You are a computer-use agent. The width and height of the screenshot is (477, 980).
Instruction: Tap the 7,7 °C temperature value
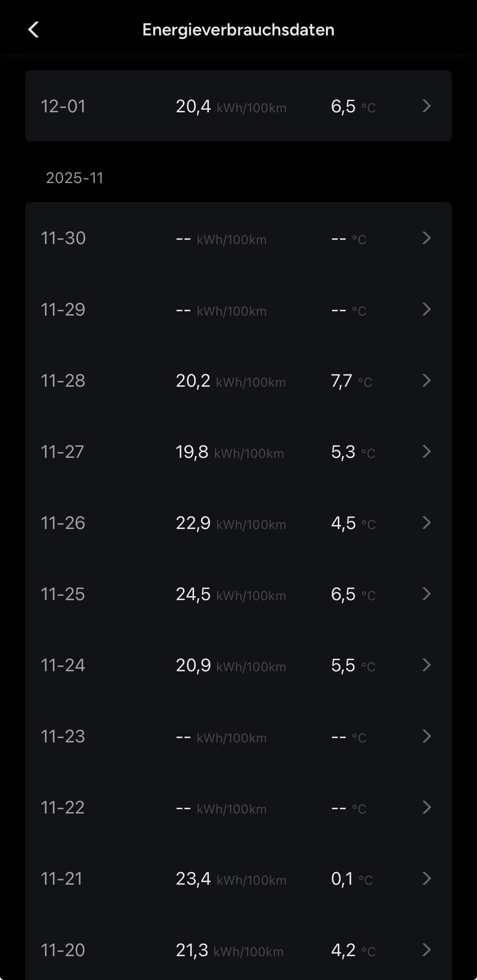tap(351, 381)
